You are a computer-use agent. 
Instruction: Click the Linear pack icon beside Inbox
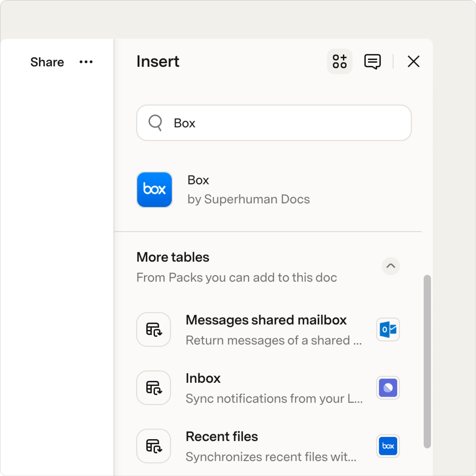(388, 388)
